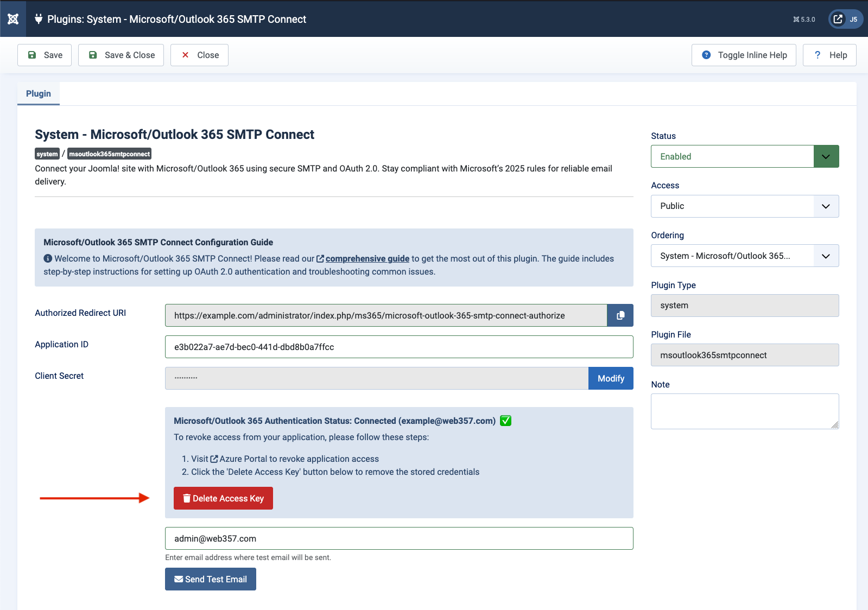Click Send Test Email
Viewport: 868px width, 610px height.
pyautogui.click(x=211, y=579)
